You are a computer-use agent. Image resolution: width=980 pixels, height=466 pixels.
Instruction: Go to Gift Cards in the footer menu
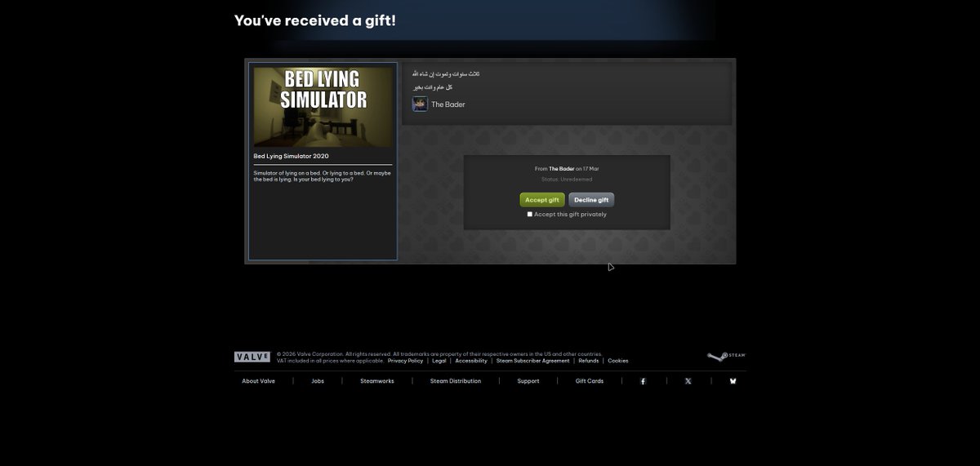tap(590, 381)
